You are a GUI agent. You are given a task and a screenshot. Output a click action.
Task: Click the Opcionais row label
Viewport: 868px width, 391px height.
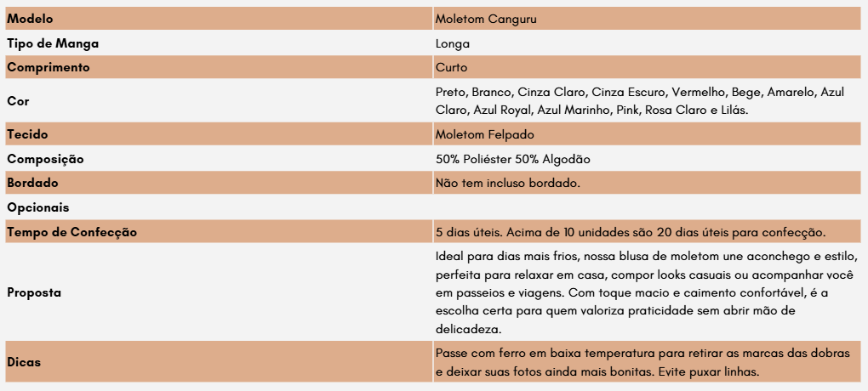coord(38,208)
